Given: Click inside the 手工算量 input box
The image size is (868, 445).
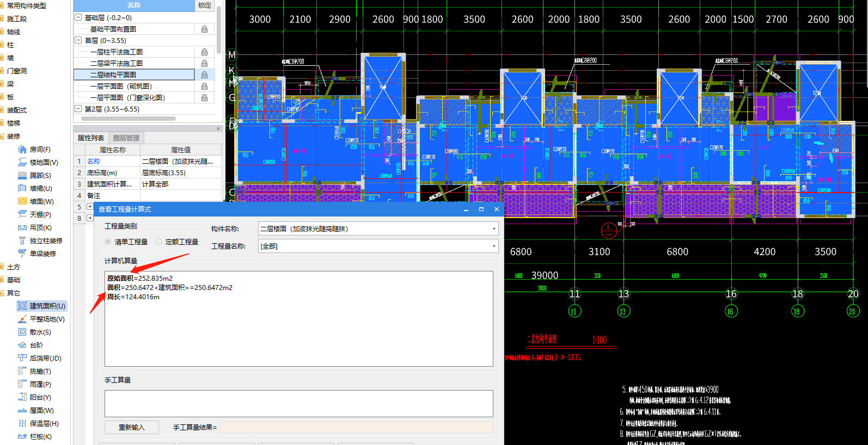Looking at the screenshot, I should (x=299, y=404).
